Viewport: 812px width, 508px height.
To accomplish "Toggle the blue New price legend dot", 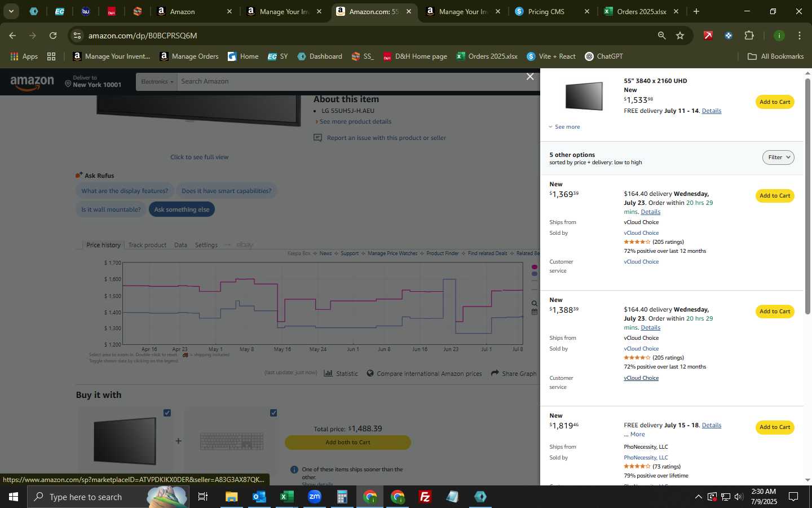I will 535,274.
